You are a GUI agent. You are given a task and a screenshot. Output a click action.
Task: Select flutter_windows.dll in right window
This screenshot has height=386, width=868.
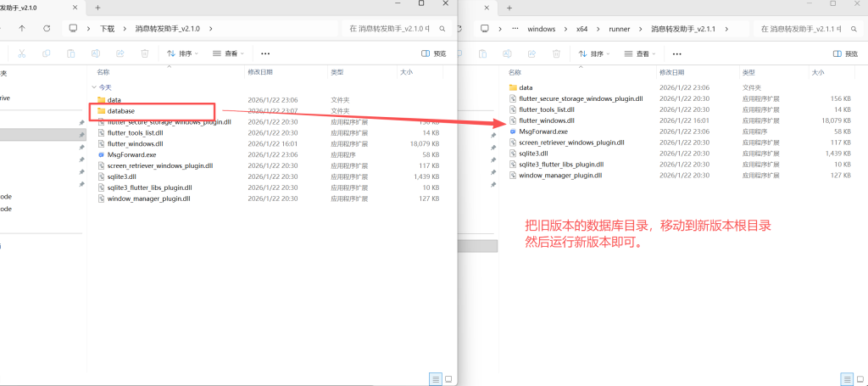coord(542,120)
